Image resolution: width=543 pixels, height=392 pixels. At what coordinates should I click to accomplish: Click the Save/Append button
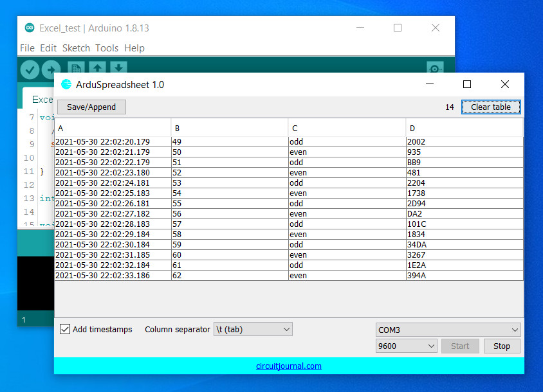click(x=91, y=107)
